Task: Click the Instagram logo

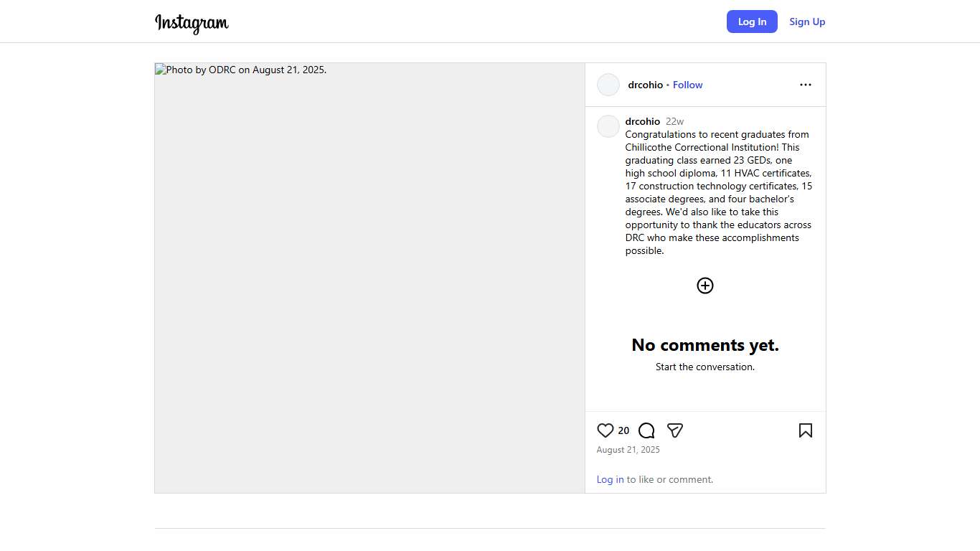Action: coord(192,23)
